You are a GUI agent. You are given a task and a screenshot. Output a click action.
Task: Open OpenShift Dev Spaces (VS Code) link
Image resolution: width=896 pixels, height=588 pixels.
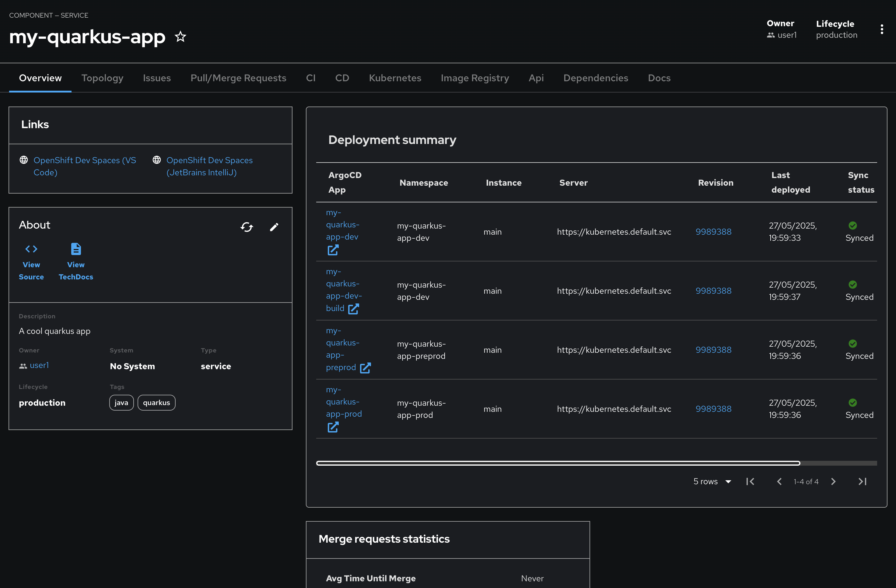tap(85, 166)
